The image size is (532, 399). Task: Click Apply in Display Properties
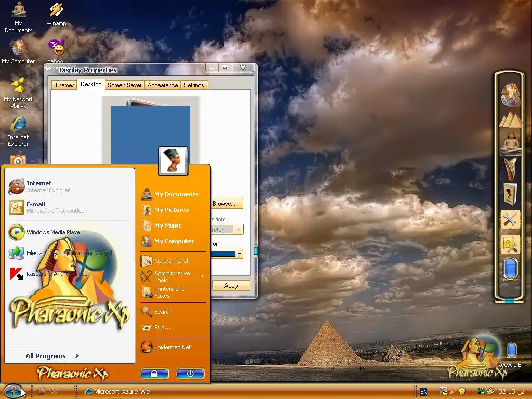tap(231, 286)
